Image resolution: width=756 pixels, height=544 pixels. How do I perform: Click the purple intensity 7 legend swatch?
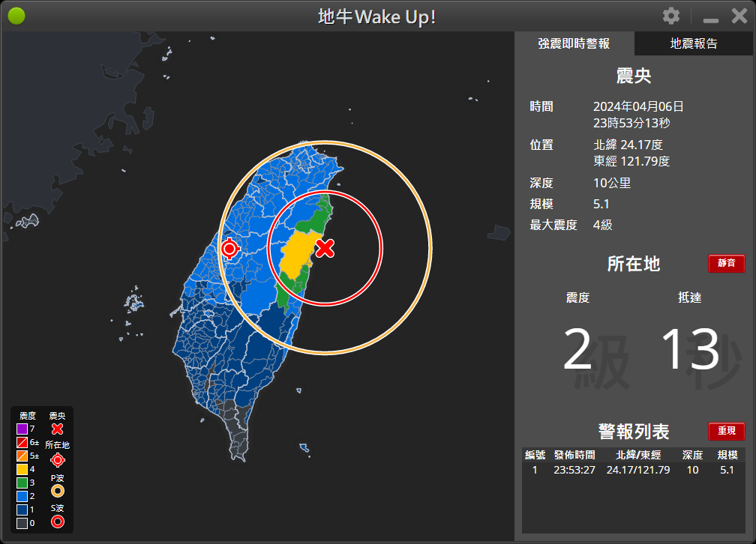click(22, 429)
